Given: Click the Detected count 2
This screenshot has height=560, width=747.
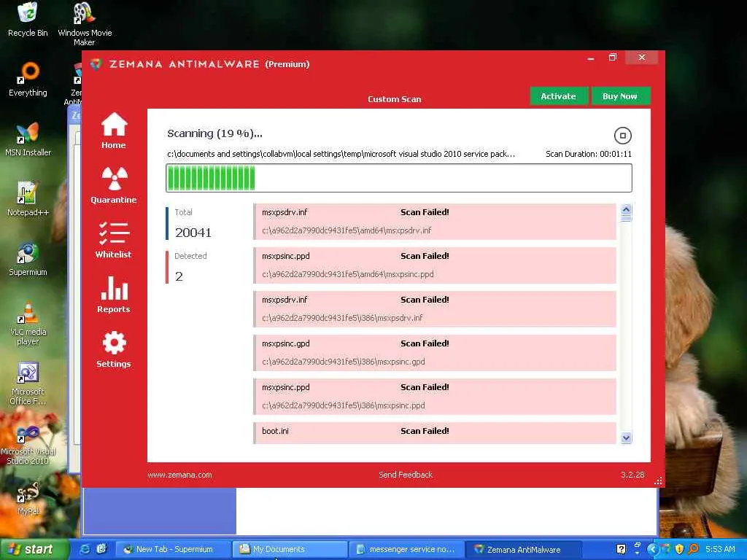Looking at the screenshot, I should (x=179, y=276).
